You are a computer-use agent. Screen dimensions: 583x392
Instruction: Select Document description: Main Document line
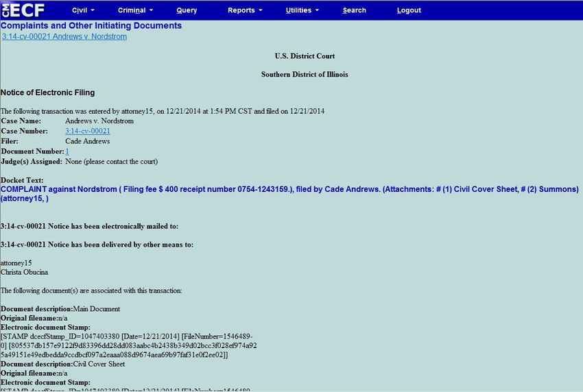pos(60,309)
